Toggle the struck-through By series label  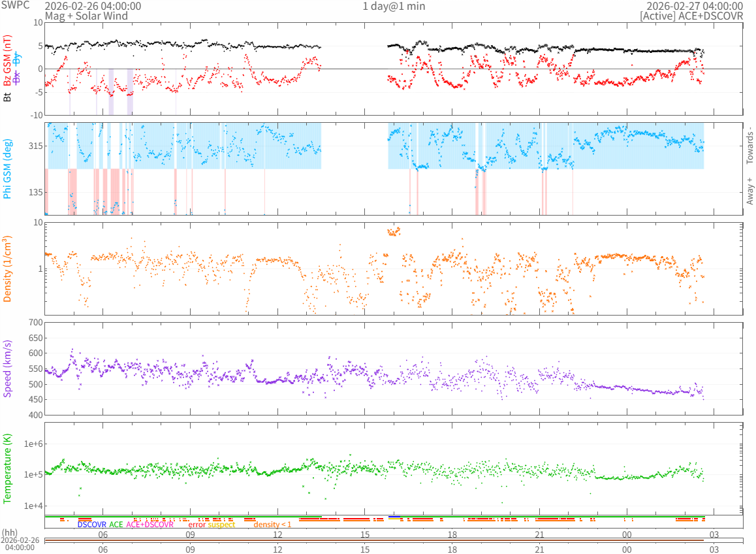point(18,58)
